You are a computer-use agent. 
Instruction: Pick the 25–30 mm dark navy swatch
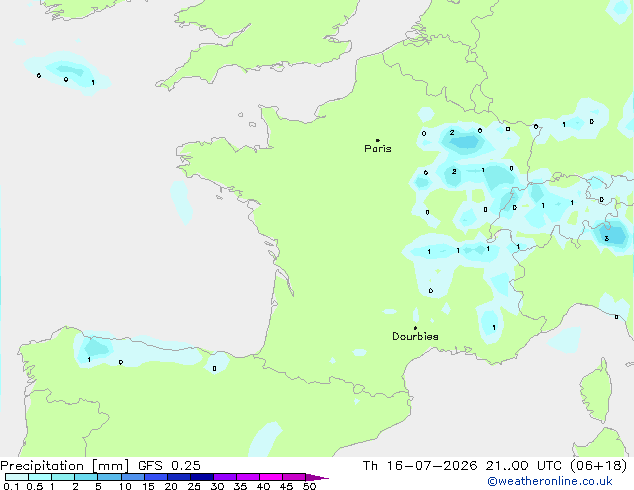click(x=202, y=477)
